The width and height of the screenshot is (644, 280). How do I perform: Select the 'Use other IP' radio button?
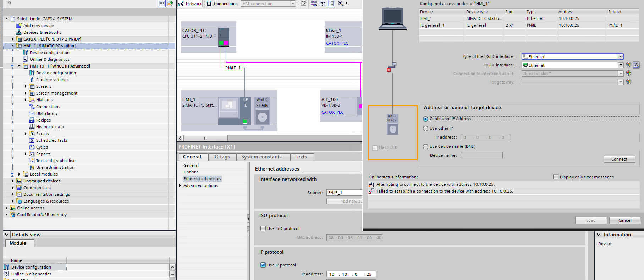(x=426, y=129)
